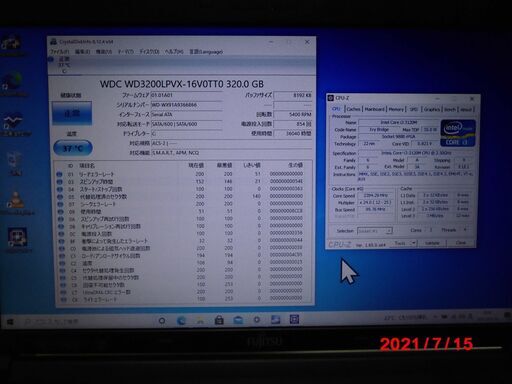Open the ファイル (File) menu in CrystalDiskInfo

click(59, 52)
